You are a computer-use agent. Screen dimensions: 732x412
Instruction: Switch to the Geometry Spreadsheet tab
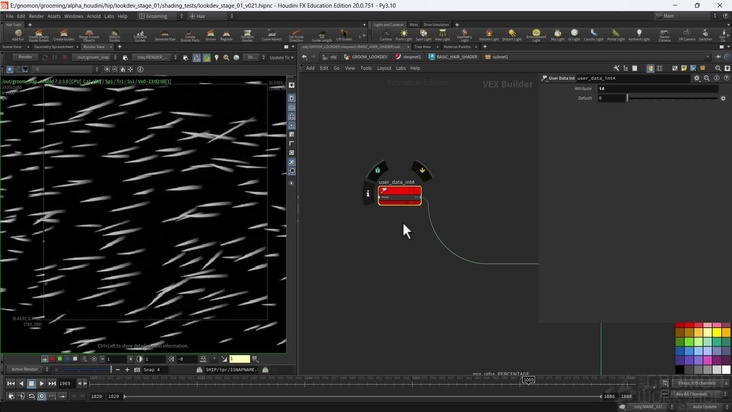point(54,47)
